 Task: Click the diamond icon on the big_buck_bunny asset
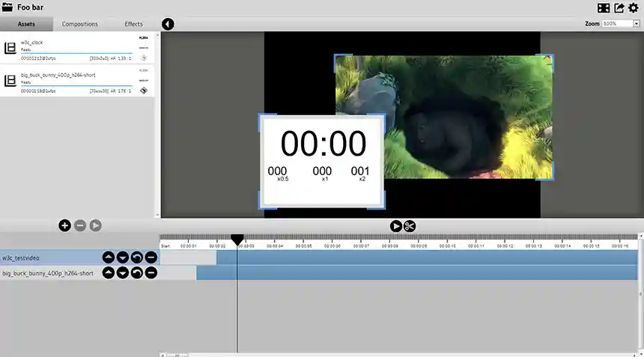pyautogui.click(x=144, y=91)
